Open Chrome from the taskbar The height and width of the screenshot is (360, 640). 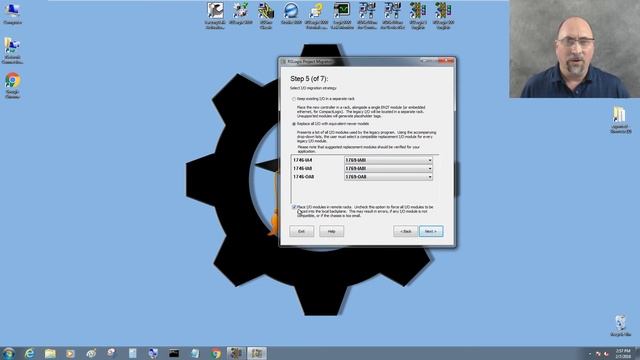(216, 353)
